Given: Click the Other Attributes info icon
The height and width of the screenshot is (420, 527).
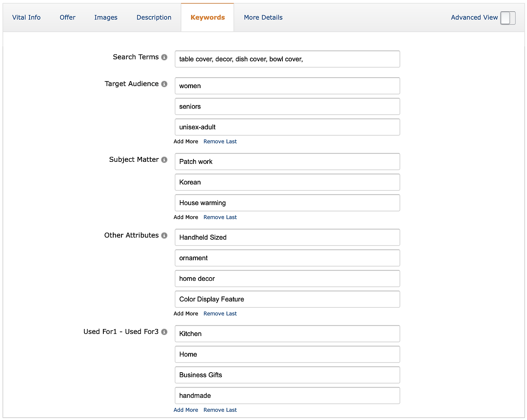Looking at the screenshot, I should 164,236.
